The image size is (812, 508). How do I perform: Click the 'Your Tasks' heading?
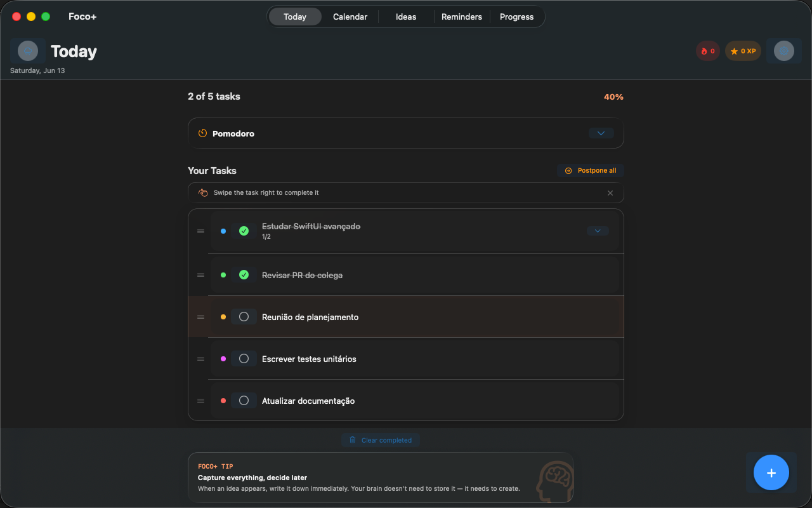(212, 170)
